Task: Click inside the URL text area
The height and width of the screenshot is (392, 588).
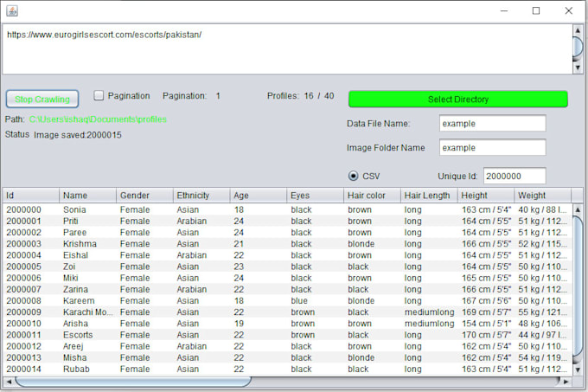Action: click(287, 49)
